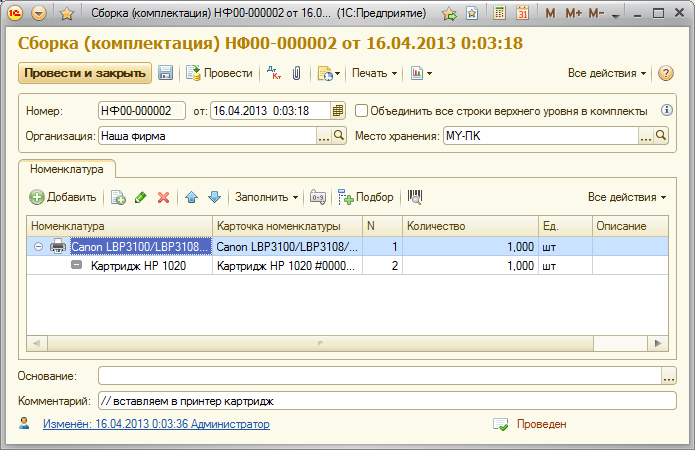
Task: Open attached files paperclip icon
Action: tap(297, 73)
